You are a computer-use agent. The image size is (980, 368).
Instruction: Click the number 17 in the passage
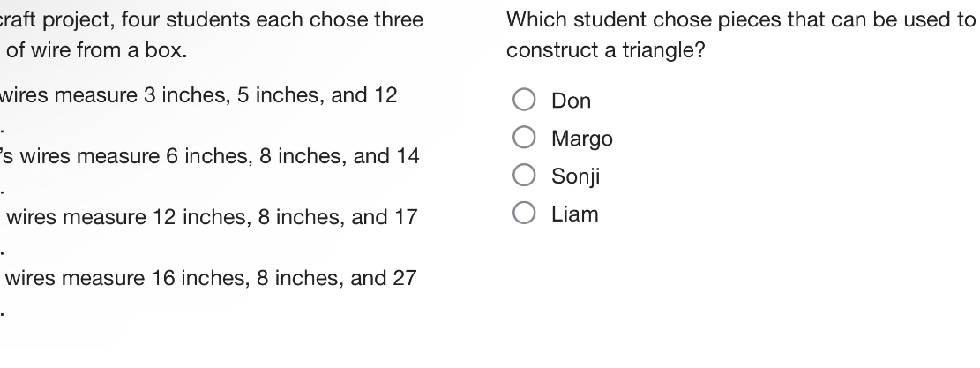point(405,217)
